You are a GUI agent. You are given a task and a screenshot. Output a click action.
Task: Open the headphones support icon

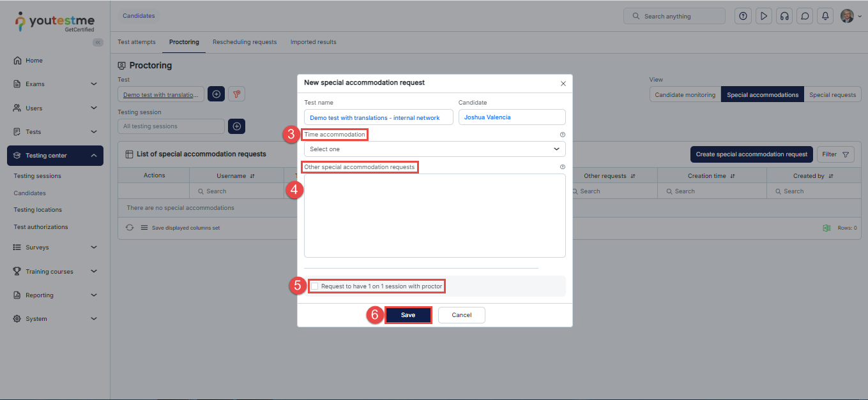pyautogui.click(x=784, y=16)
